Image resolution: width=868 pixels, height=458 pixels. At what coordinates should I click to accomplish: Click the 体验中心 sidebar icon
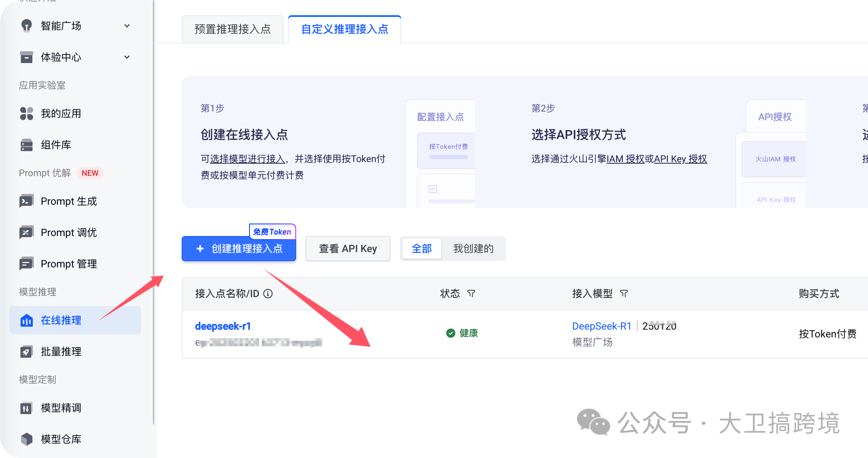pos(26,57)
